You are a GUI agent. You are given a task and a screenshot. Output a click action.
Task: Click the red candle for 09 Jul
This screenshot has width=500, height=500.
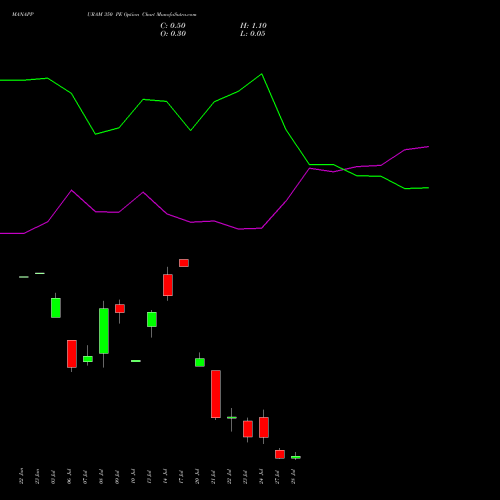tap(120, 308)
